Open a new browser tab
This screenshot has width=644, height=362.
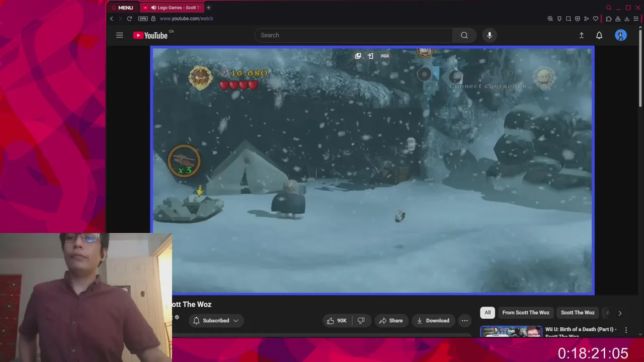(x=208, y=8)
